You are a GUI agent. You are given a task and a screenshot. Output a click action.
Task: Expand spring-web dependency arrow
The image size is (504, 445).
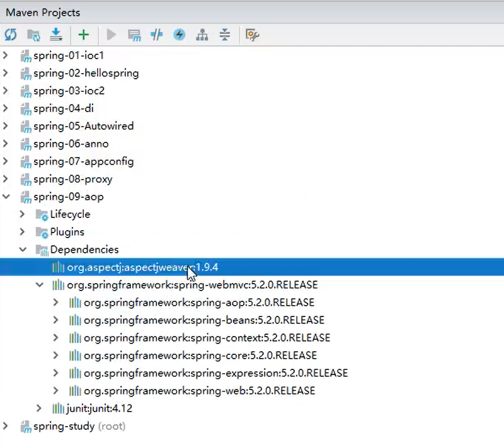pos(55,391)
